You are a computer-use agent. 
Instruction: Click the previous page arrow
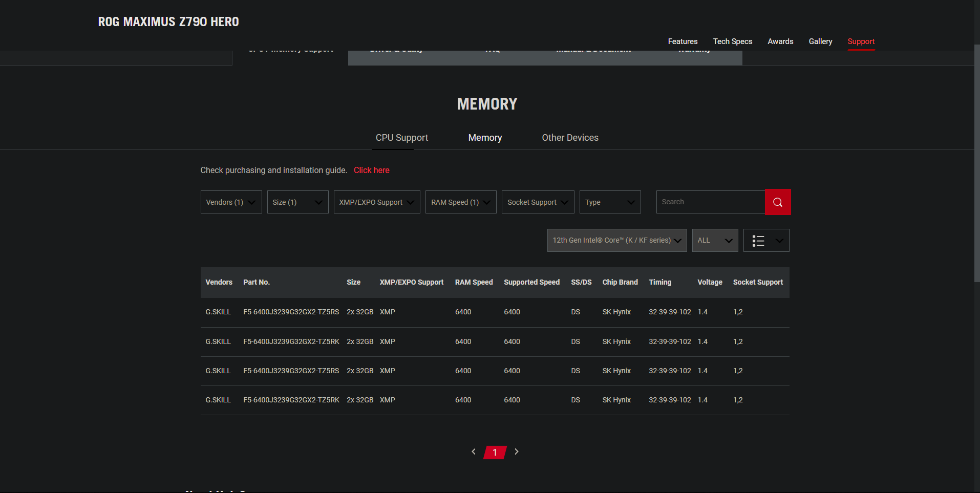pyautogui.click(x=473, y=452)
